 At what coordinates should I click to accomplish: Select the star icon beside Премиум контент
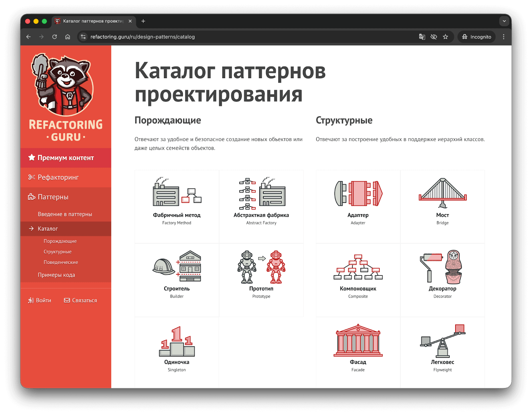pyautogui.click(x=32, y=158)
